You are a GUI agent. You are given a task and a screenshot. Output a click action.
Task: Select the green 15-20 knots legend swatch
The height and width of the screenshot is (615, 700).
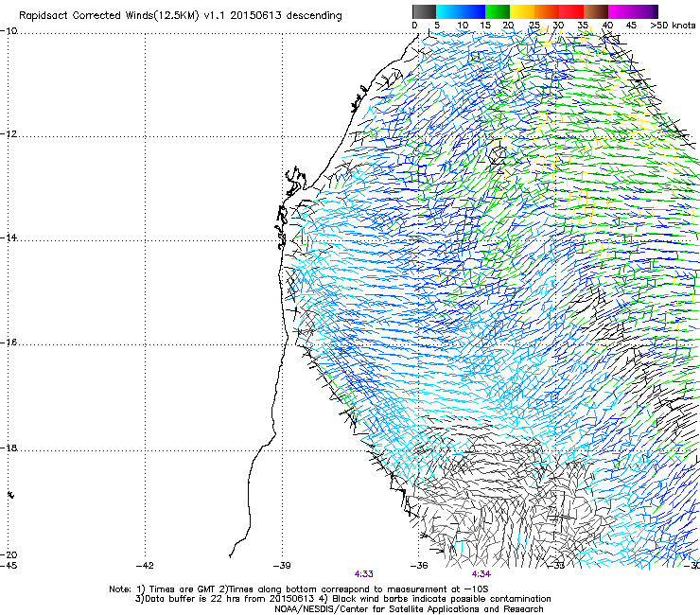(x=498, y=11)
